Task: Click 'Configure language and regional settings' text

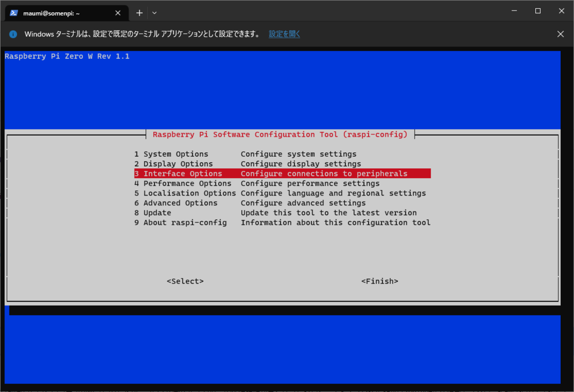Action: (333, 193)
